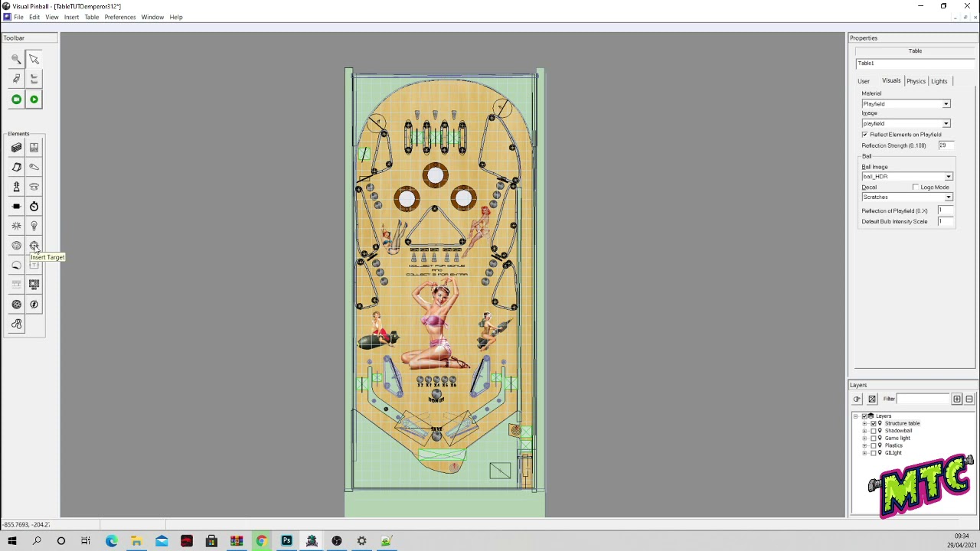Open the script editor tool
Image resolution: width=980 pixels, height=551 pixels.
click(x=16, y=79)
